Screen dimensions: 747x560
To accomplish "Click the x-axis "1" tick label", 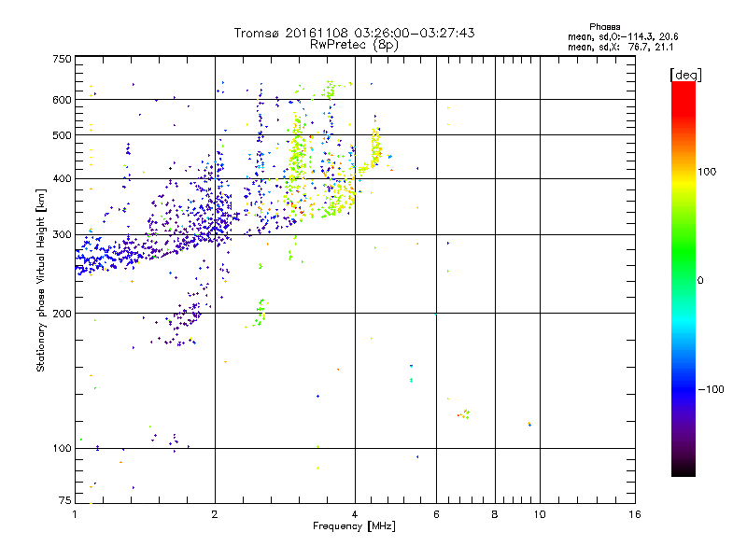I will click(x=75, y=514).
